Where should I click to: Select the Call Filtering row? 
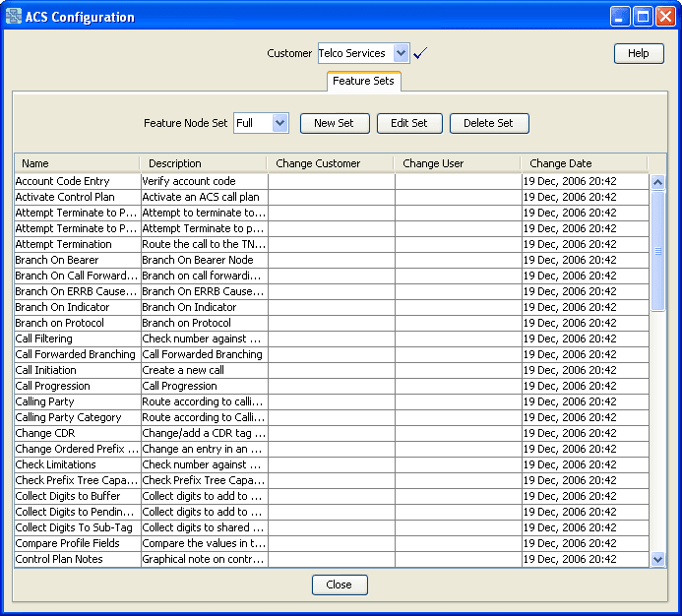[332, 339]
